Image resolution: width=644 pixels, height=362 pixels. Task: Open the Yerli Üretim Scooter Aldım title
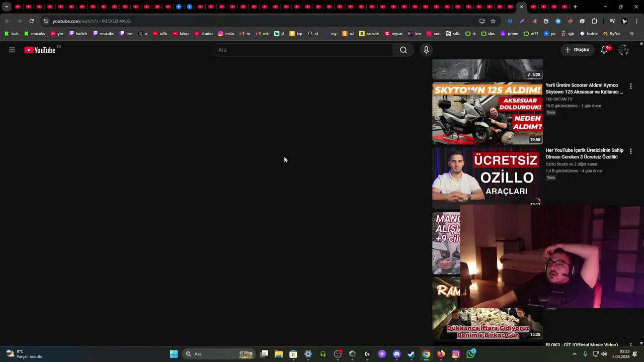[584, 88]
